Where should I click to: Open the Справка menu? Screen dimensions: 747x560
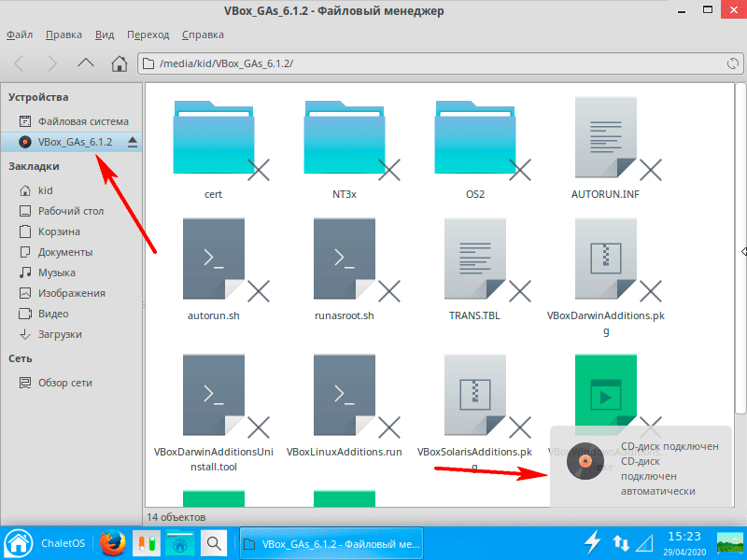(x=203, y=35)
